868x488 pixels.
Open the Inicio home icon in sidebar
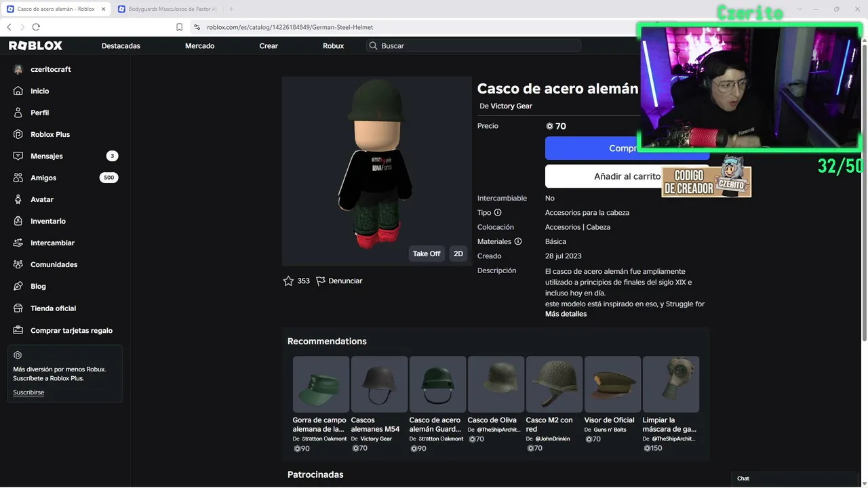tap(18, 91)
